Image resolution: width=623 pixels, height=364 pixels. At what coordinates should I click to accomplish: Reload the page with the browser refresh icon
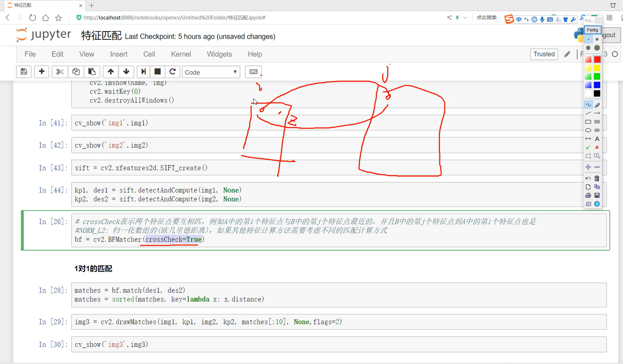coord(33,17)
